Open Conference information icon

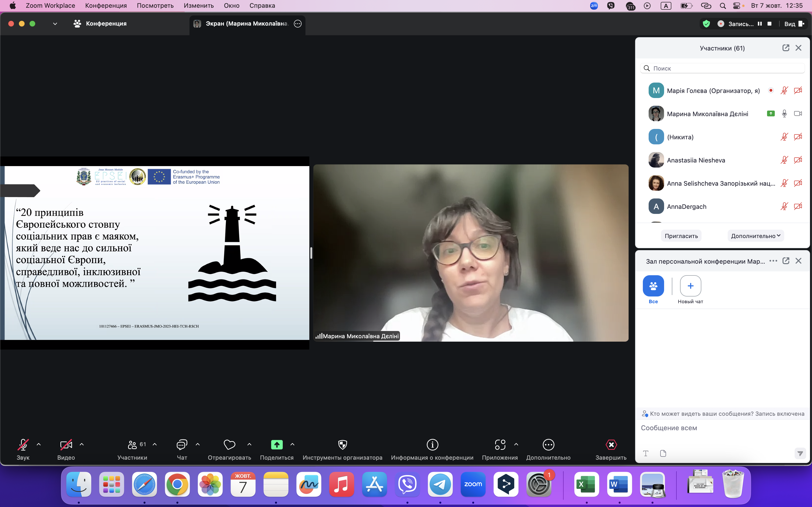tap(432, 445)
